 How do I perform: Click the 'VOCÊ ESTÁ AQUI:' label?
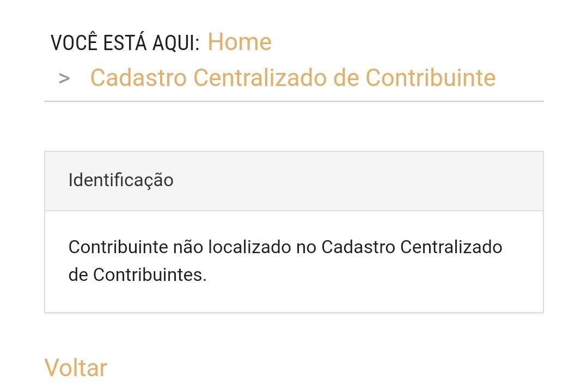click(125, 42)
